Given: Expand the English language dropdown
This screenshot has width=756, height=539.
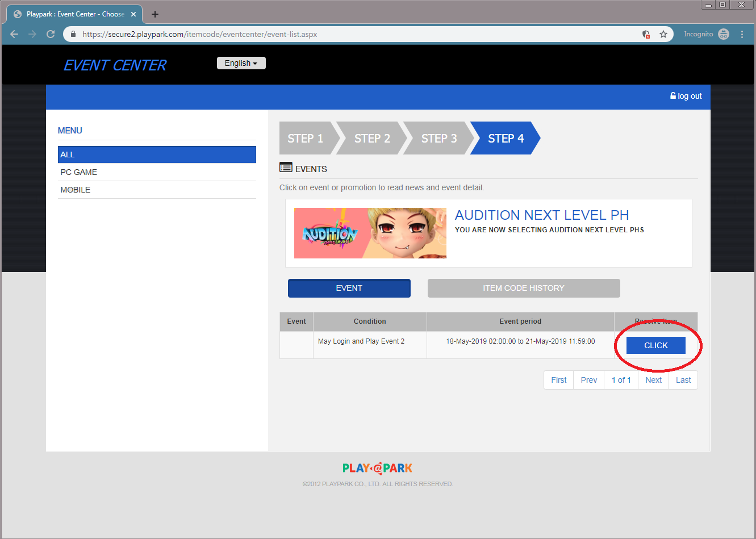Looking at the screenshot, I should pos(241,63).
